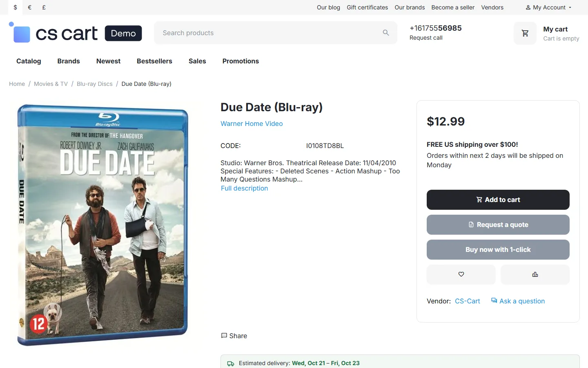Ask a question to the vendor
Screen dimensions: 588x368
click(518, 301)
